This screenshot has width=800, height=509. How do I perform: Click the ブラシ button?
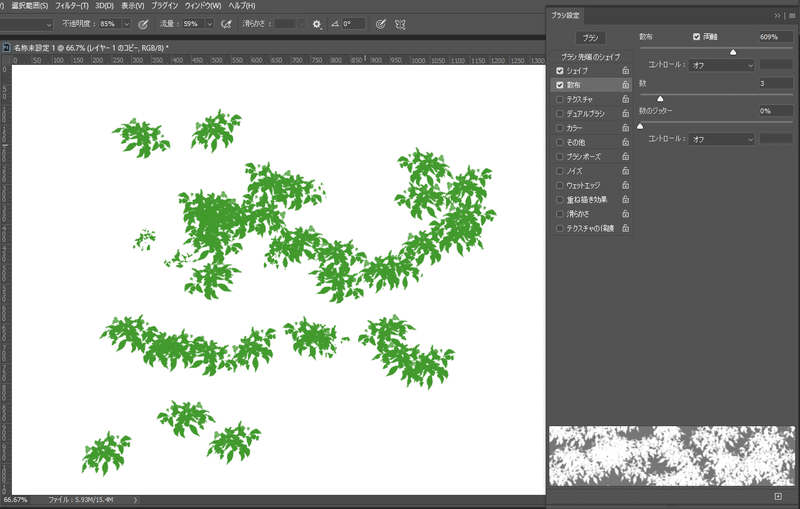(x=590, y=38)
